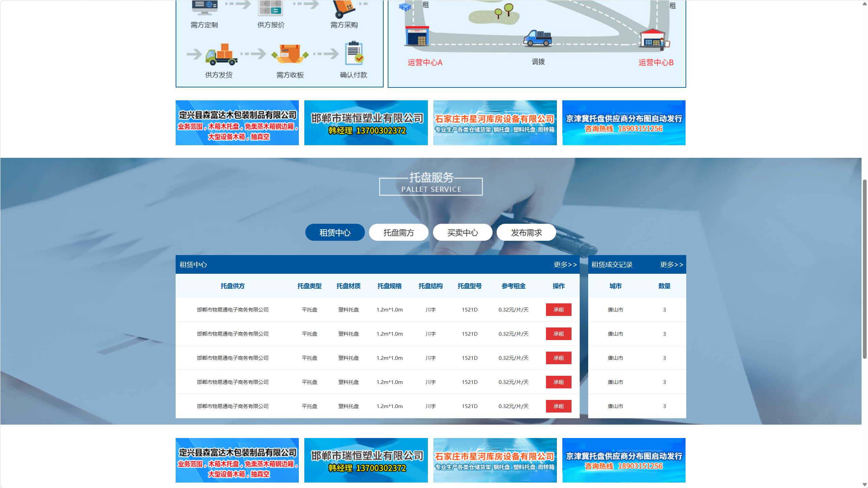Select the 买卖中心 tab

[462, 233]
